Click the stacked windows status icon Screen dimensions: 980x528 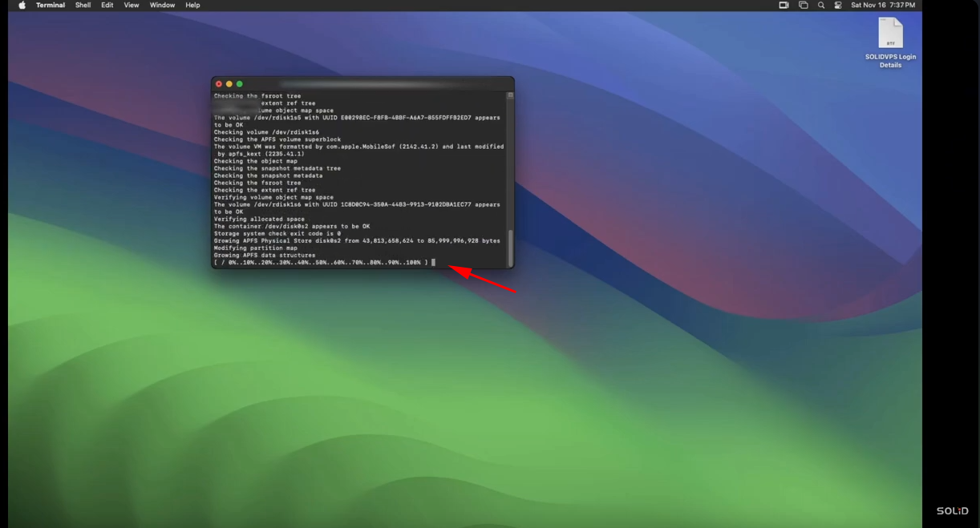[x=802, y=5]
